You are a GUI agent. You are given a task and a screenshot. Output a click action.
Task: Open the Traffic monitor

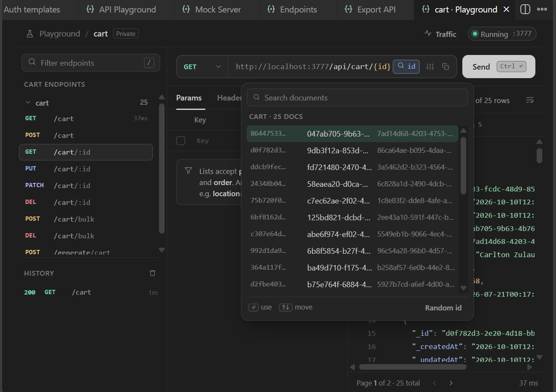(x=440, y=34)
